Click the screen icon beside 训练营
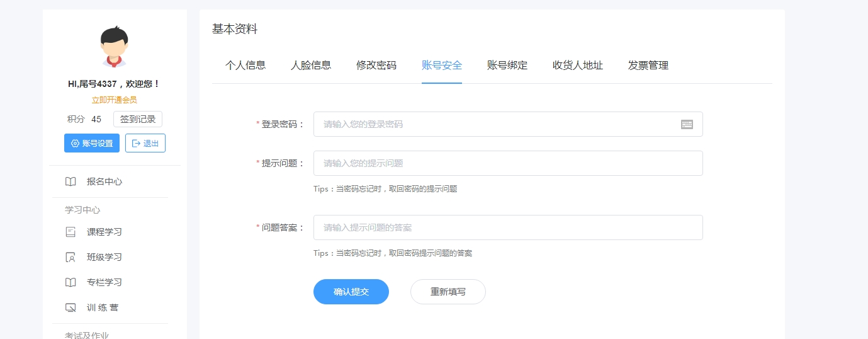The image size is (868, 339). tap(70, 307)
